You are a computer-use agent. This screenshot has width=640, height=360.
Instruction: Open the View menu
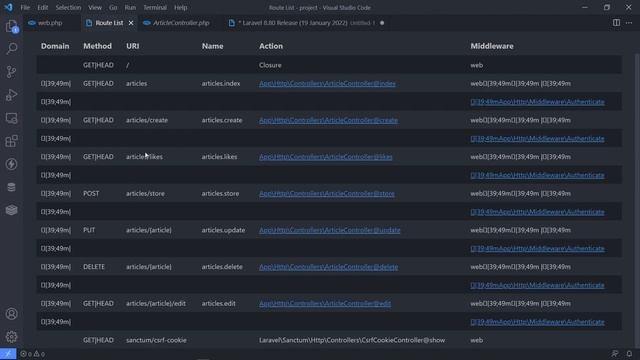(95, 7)
